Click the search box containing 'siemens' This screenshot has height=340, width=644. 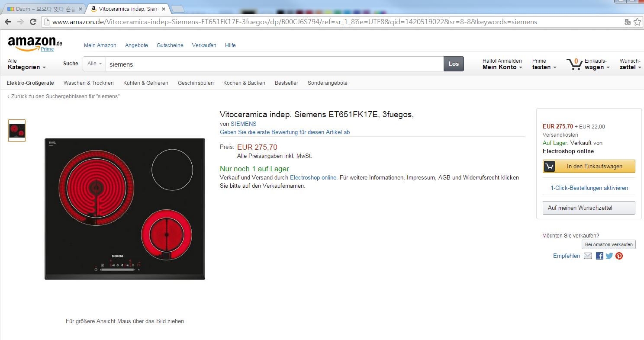[274, 64]
